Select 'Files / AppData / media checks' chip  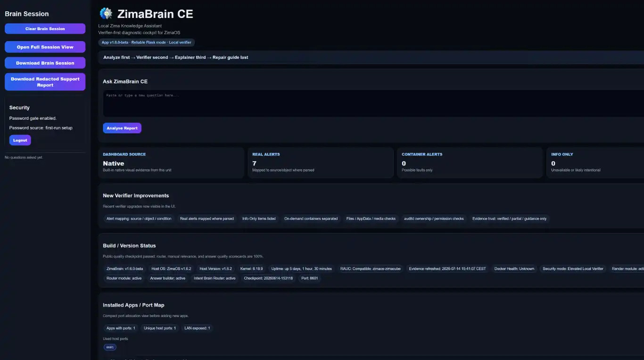[371, 219]
